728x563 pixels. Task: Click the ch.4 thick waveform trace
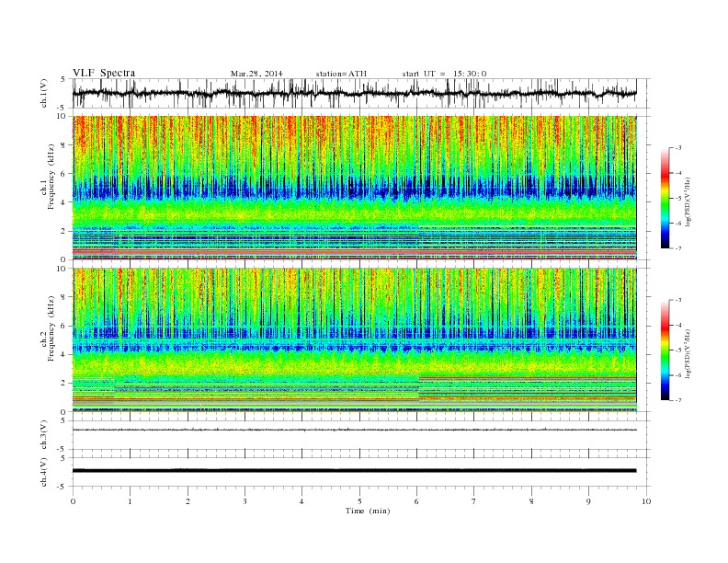pos(354,471)
